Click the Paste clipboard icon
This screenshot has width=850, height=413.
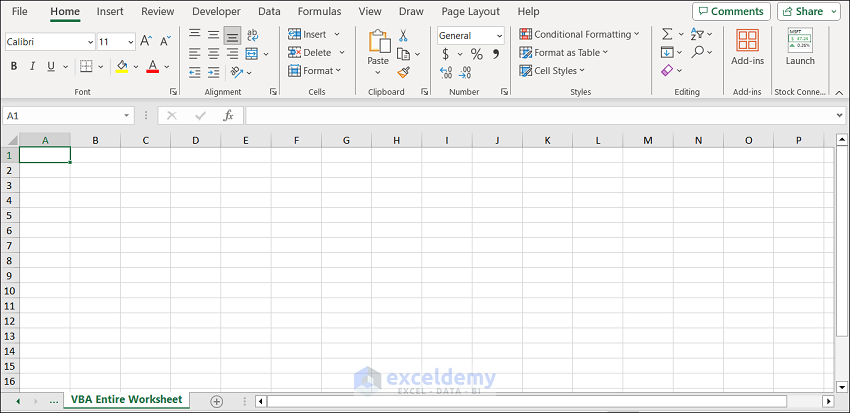(x=379, y=42)
